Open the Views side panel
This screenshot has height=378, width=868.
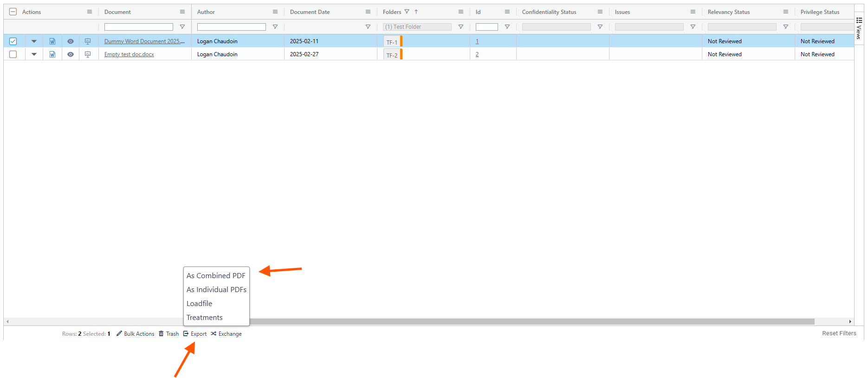859,28
